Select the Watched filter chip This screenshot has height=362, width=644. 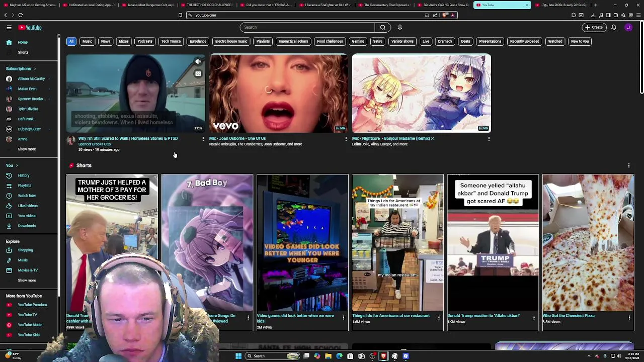pos(555,41)
